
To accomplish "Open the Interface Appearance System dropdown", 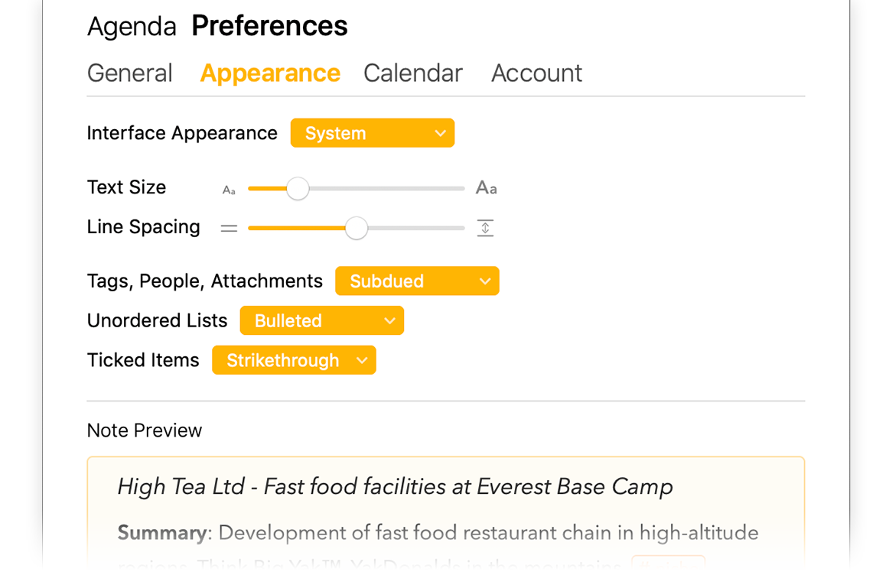I will point(373,133).
